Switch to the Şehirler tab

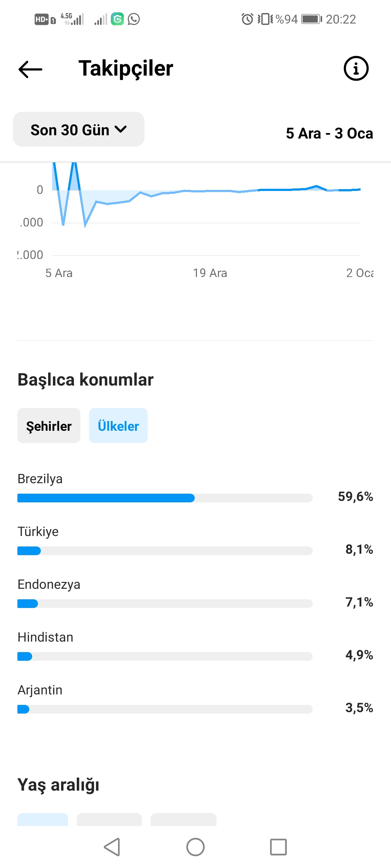(49, 426)
